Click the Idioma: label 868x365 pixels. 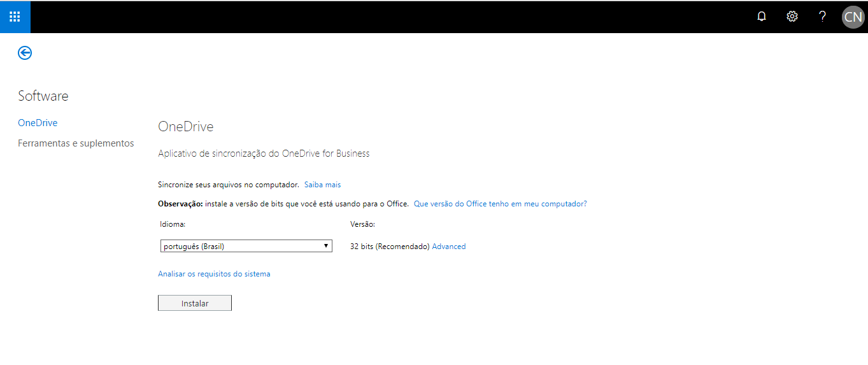pos(173,224)
